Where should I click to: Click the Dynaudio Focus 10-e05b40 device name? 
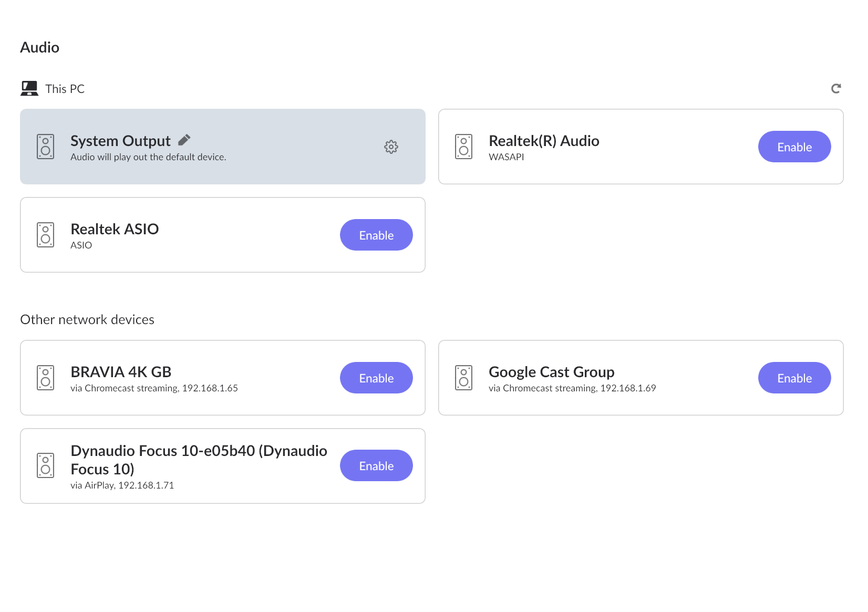coord(199,460)
